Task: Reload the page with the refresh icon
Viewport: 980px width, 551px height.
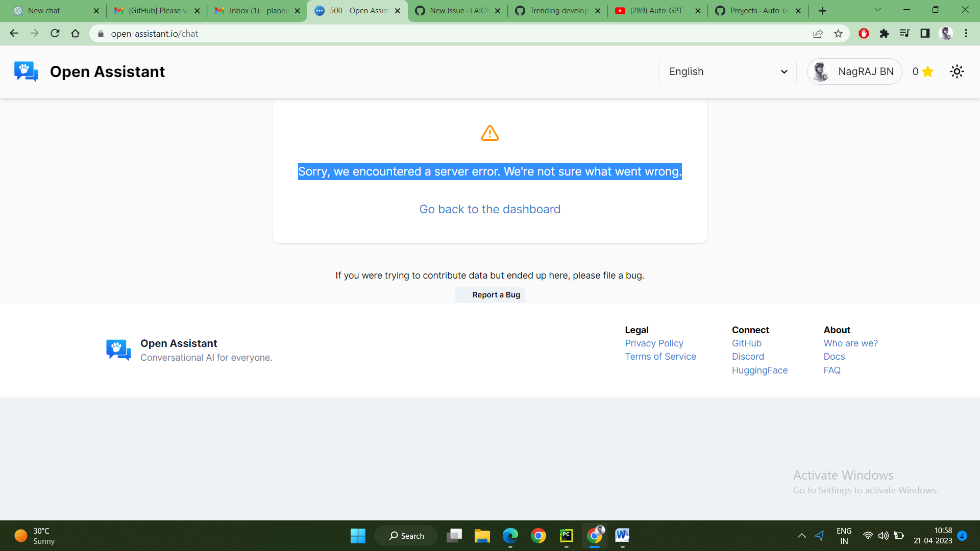Action: coord(55,34)
